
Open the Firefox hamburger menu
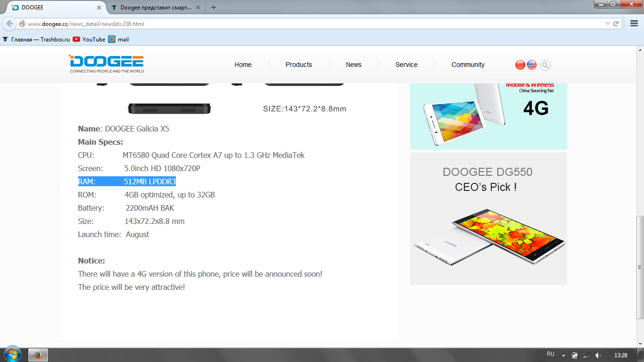coord(634,24)
